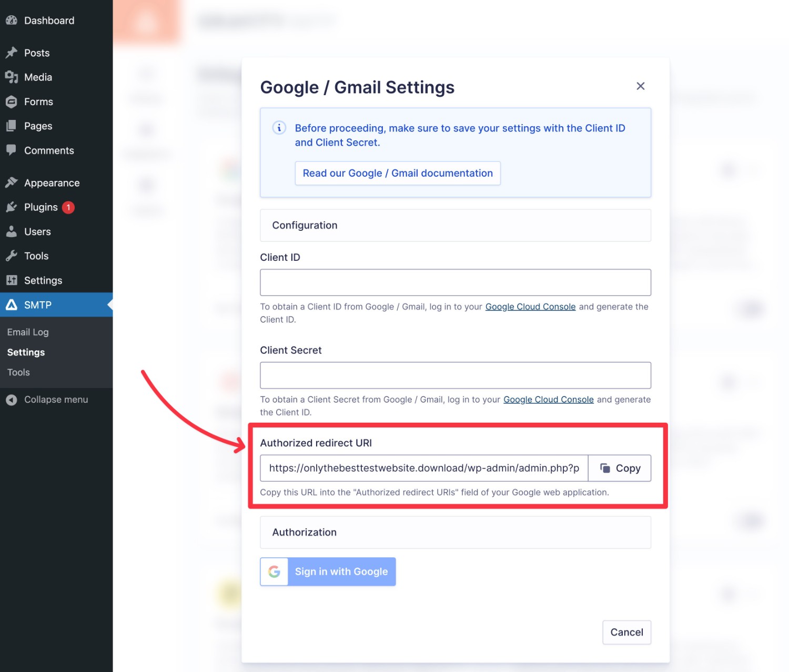The width and height of the screenshot is (789, 672).
Task: Click the info icon in notice
Action: click(279, 128)
